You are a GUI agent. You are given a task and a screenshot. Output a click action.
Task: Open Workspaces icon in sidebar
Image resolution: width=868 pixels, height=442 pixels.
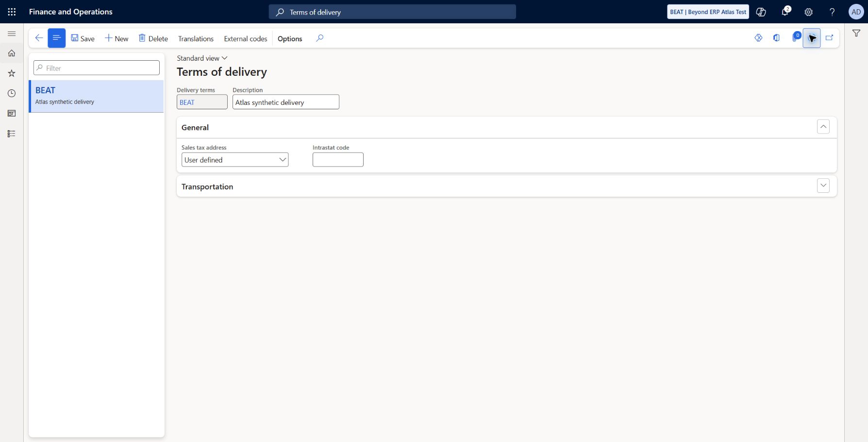tap(12, 113)
